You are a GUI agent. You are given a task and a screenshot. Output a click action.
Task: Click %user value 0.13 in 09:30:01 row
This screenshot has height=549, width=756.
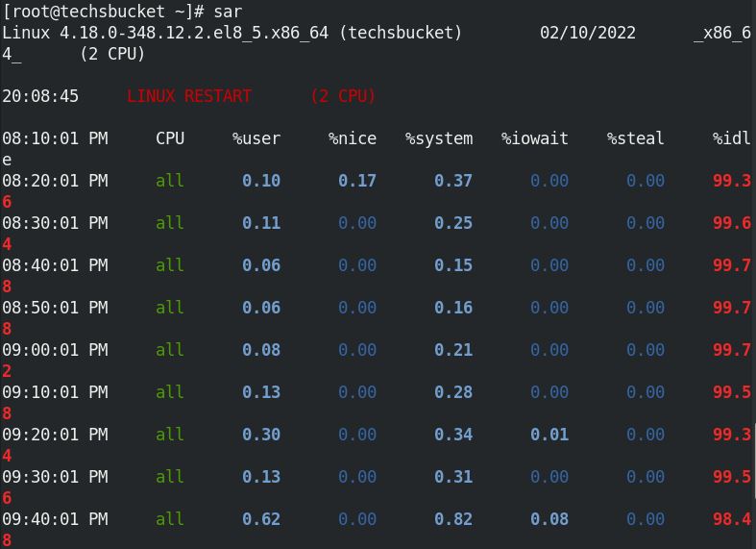[261, 477]
